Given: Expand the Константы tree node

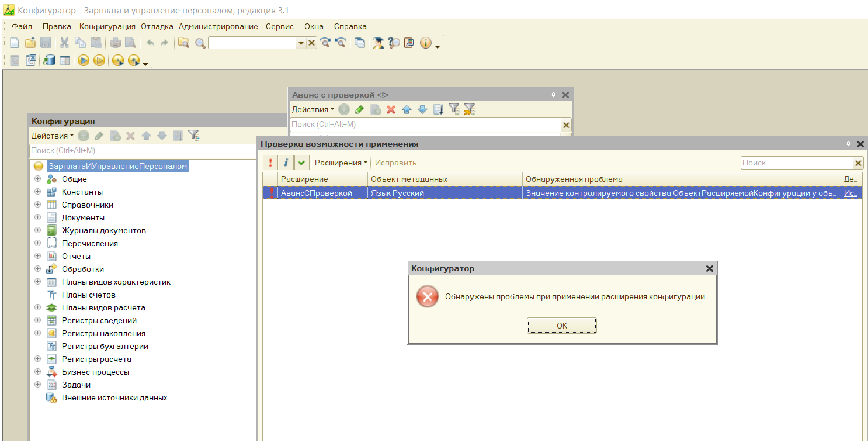Looking at the screenshot, I should click(x=38, y=192).
